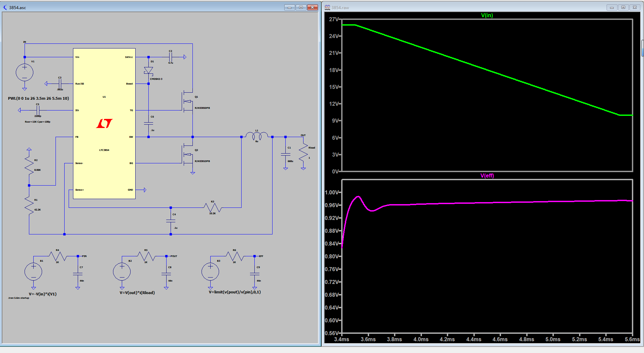Click the B1 behavioral source symbol

pyautogui.click(x=33, y=271)
